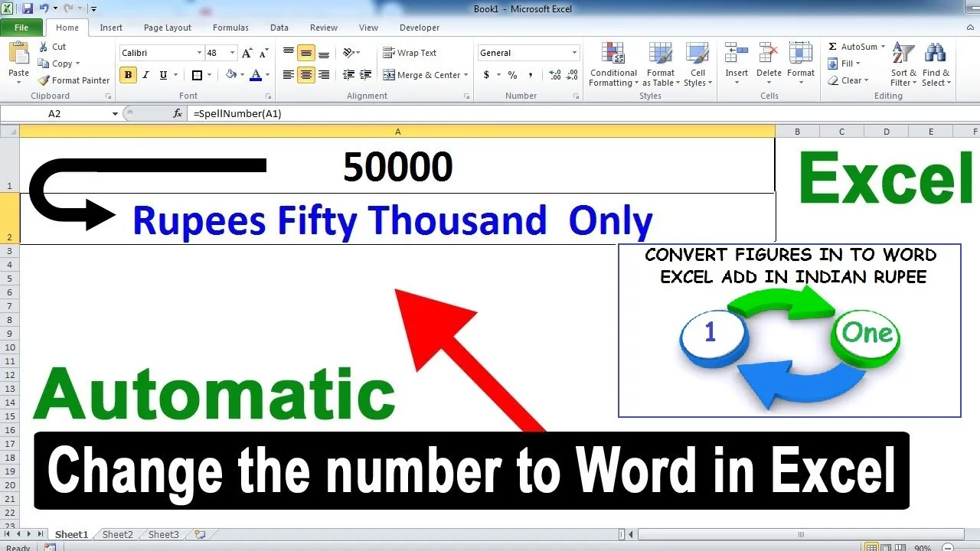Open Conditional Formatting menu

click(613, 64)
